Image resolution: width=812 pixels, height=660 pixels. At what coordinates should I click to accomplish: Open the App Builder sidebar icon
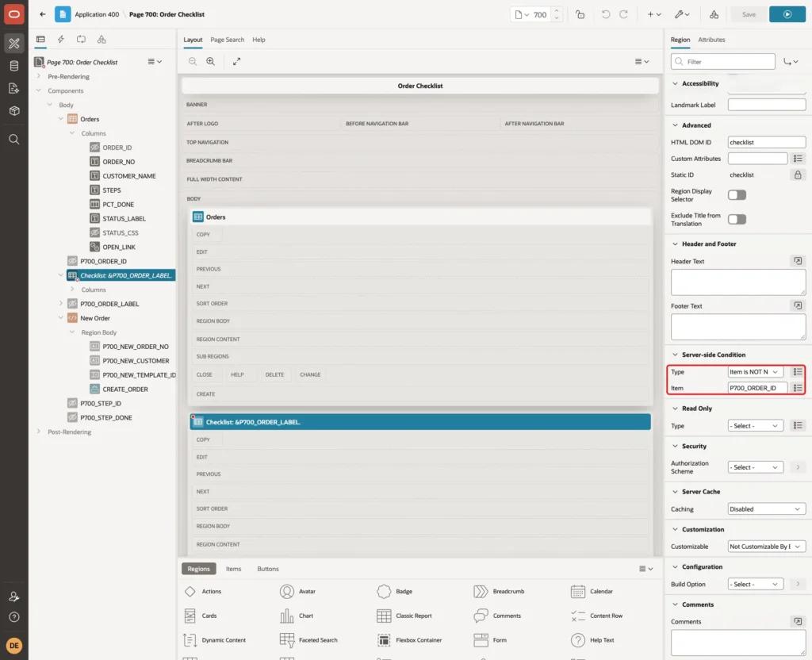[x=14, y=44]
